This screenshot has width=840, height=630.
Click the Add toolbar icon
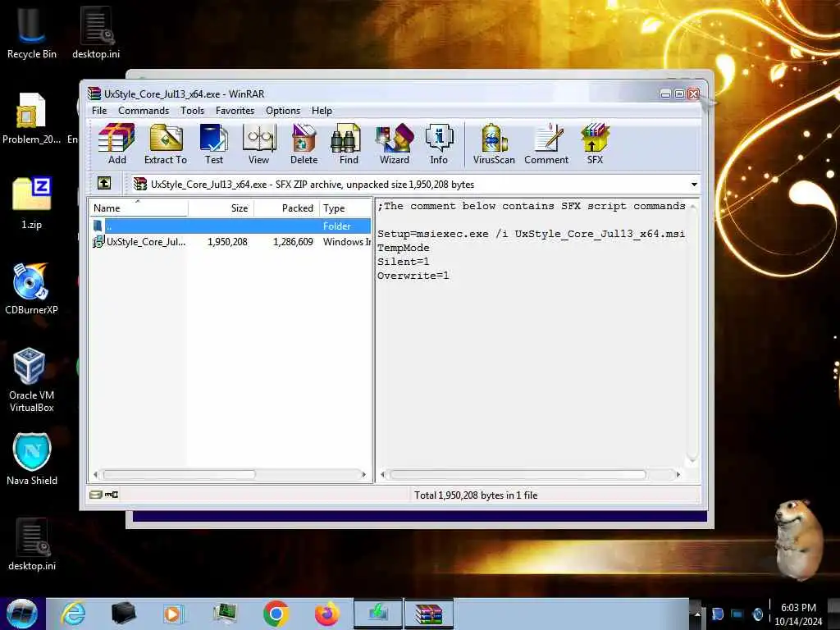pyautogui.click(x=116, y=144)
